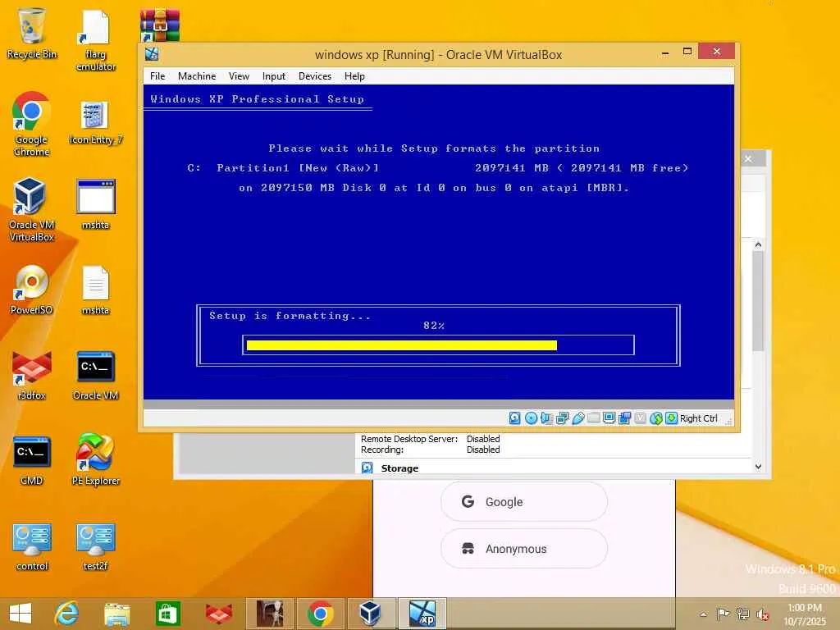Click the Setup is formatting text

tap(290, 316)
